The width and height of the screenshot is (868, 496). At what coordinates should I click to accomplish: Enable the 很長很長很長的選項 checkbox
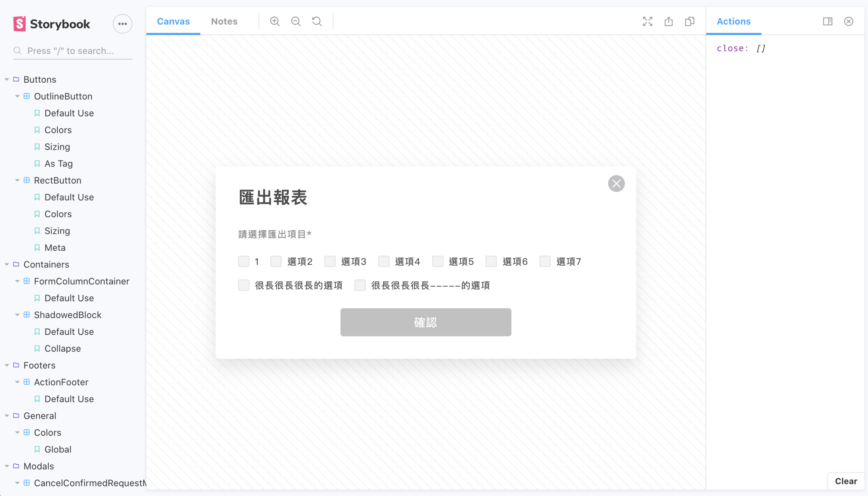pyautogui.click(x=244, y=285)
